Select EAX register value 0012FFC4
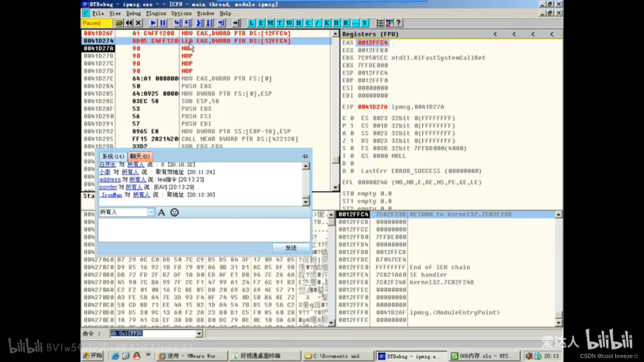The width and height of the screenshot is (644, 362). pos(373,43)
